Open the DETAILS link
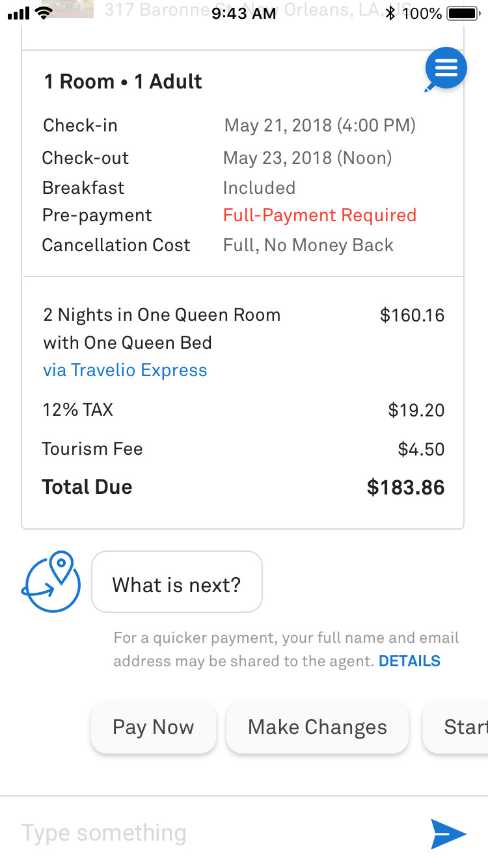This screenshot has width=488, height=868. point(409,661)
